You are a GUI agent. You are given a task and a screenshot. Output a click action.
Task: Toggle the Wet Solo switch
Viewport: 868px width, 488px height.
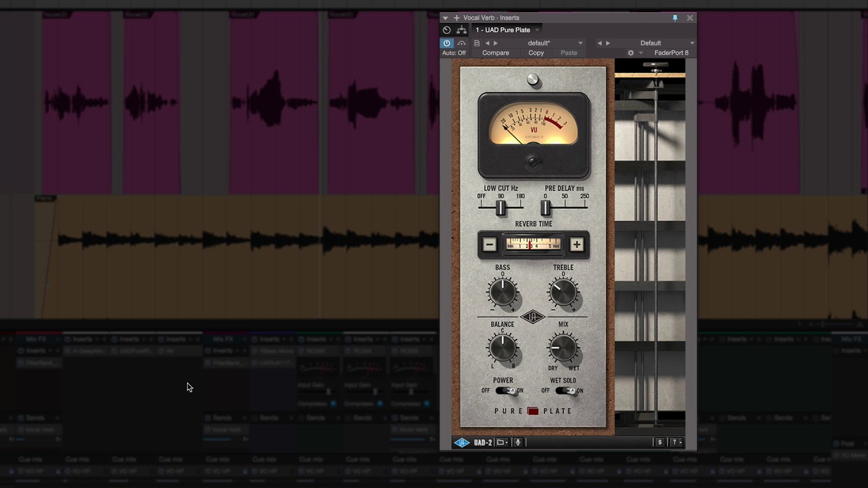click(566, 391)
